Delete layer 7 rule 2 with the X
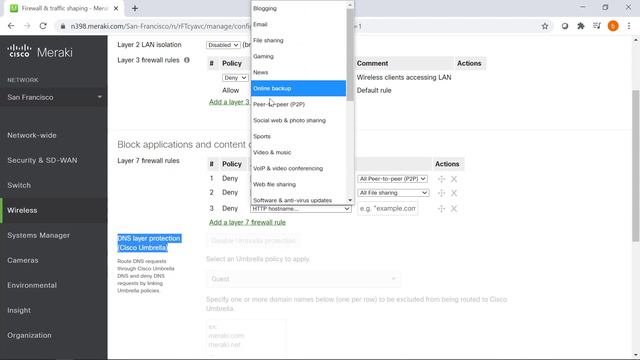The image size is (640, 360). [454, 193]
